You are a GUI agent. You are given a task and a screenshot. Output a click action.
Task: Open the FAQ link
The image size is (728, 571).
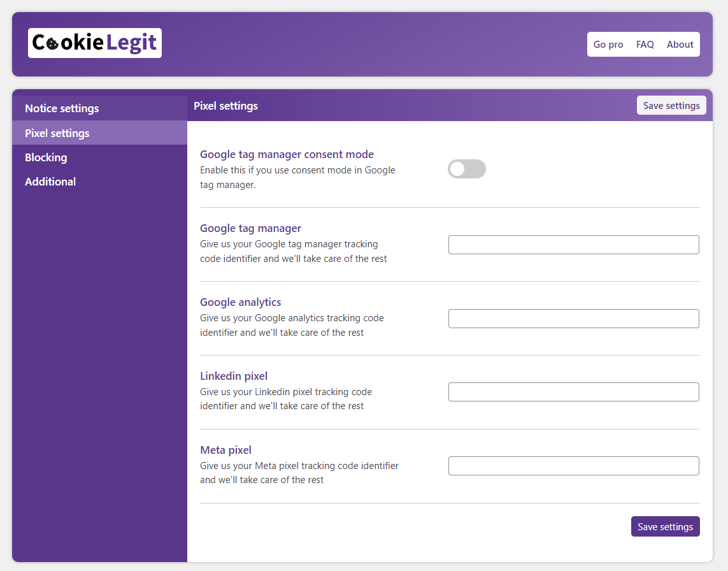pyautogui.click(x=645, y=45)
